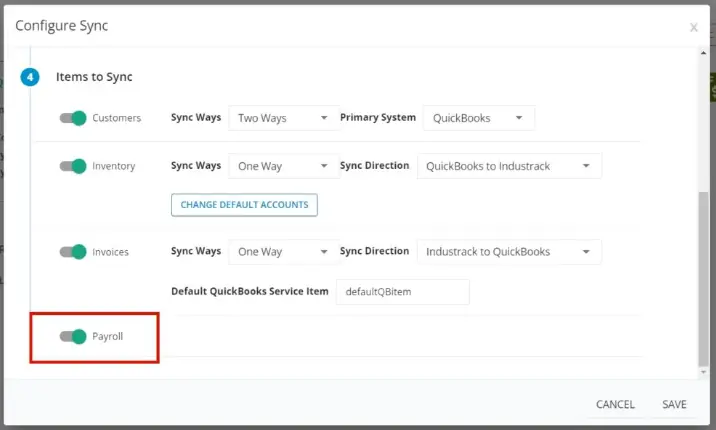Click the dialog vertical scrollbar thumb

(x=703, y=279)
